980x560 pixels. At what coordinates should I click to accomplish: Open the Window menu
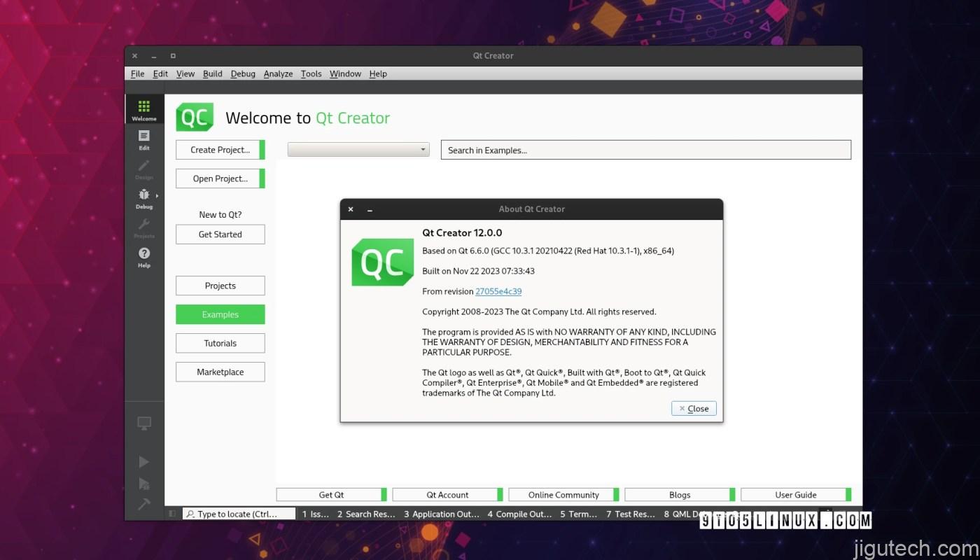tap(345, 73)
